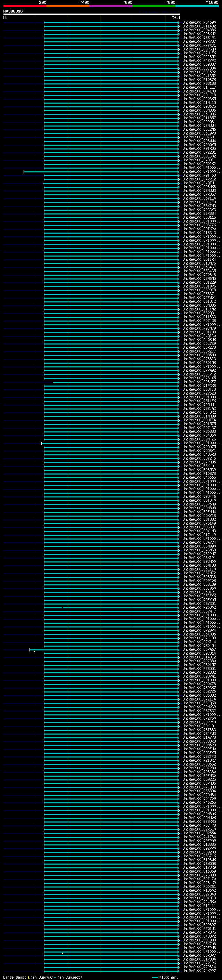The image size is (222, 980).
Task: Select hit label UniRef100_A7YXS1
Action: tap(199, 45)
